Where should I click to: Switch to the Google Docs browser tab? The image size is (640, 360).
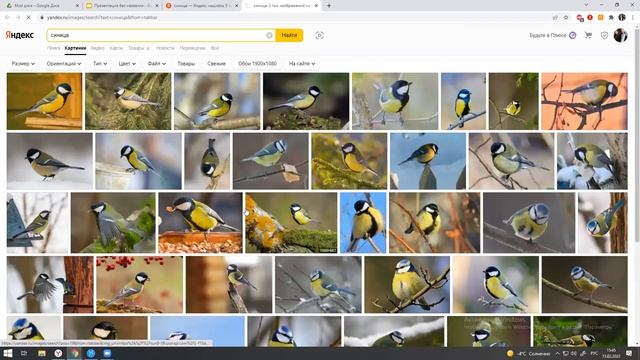43,6
